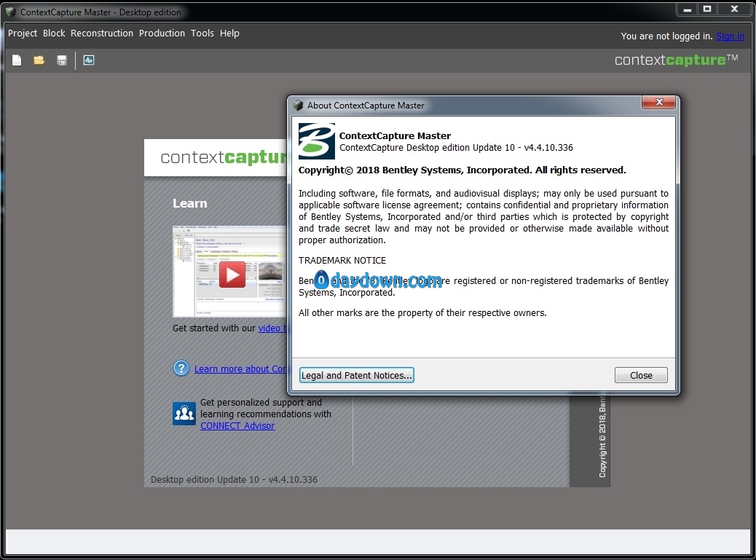Click the 'You are not logged in.' text
This screenshot has height=560, width=756.
point(667,36)
